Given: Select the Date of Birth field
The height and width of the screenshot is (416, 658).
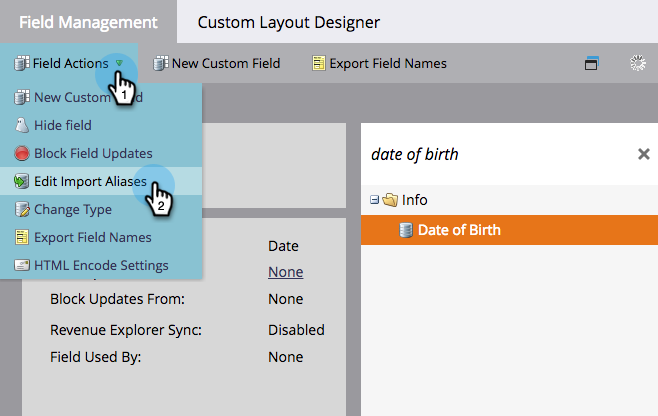Looking at the screenshot, I should tap(459, 230).
